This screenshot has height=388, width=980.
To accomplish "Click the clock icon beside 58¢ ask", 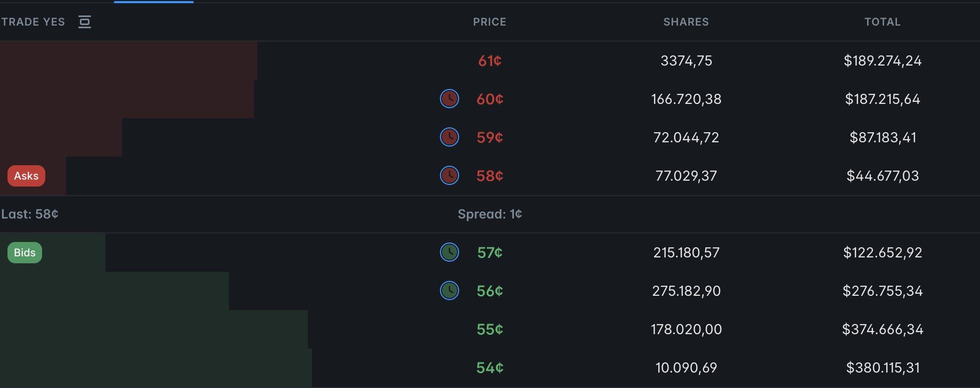I will click(x=450, y=175).
